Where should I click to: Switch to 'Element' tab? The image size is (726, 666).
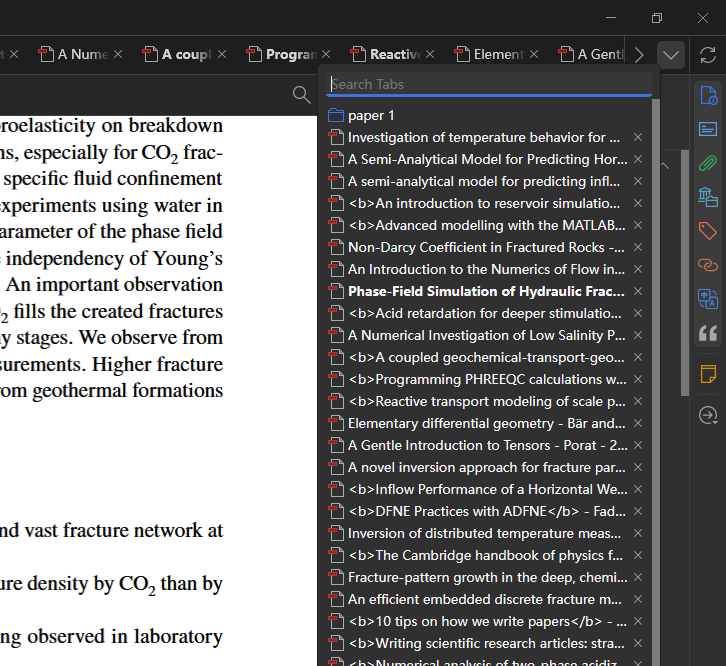point(490,54)
